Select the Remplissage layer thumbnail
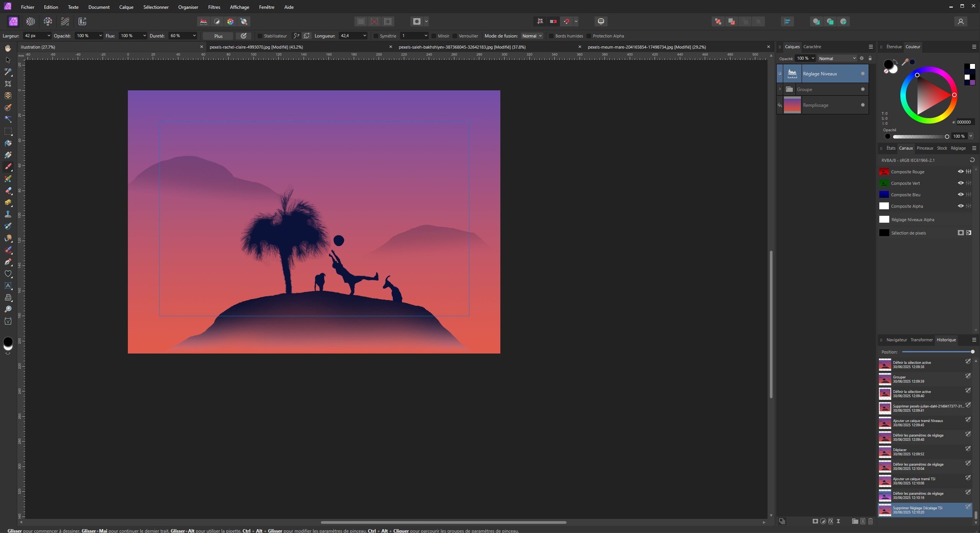980x533 pixels. coord(792,105)
